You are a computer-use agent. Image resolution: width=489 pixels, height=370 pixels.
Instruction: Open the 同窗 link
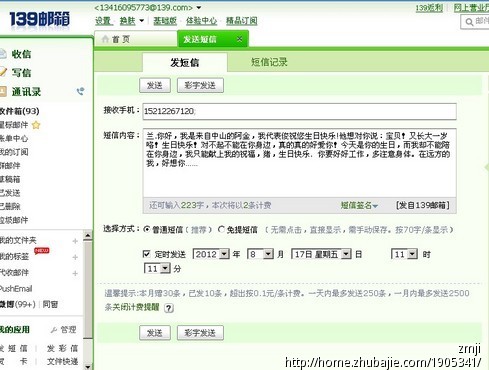tap(50, 304)
